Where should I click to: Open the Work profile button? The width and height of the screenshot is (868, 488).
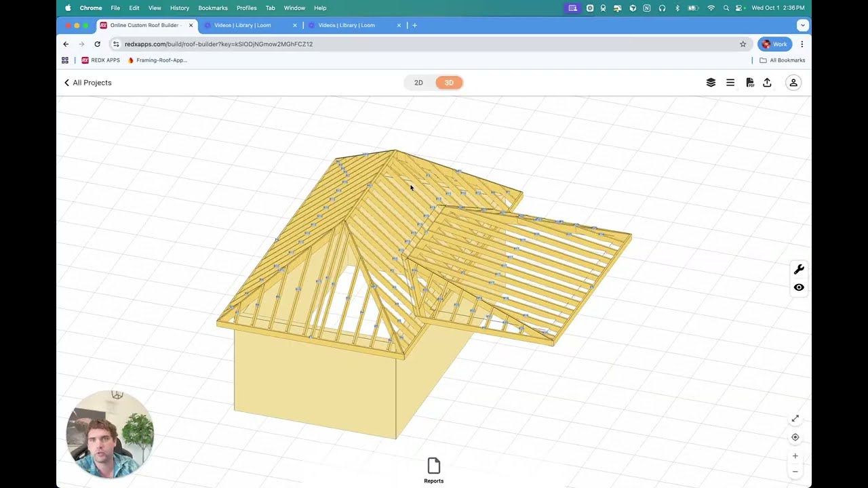tap(774, 44)
